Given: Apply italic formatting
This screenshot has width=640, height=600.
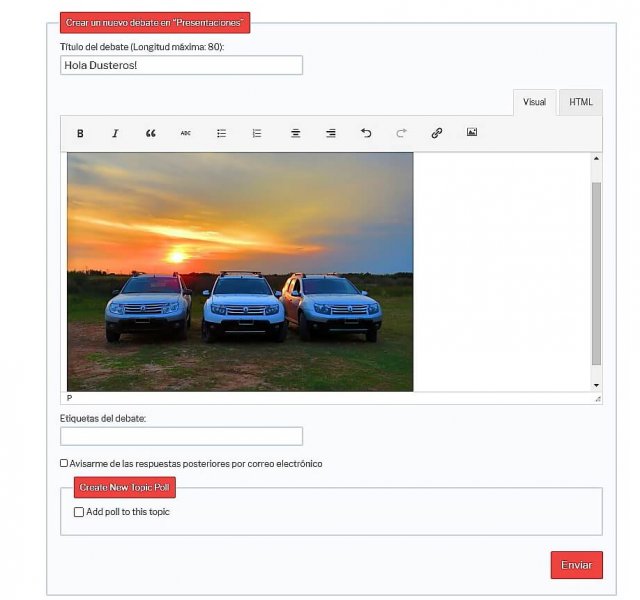Looking at the screenshot, I should [115, 133].
